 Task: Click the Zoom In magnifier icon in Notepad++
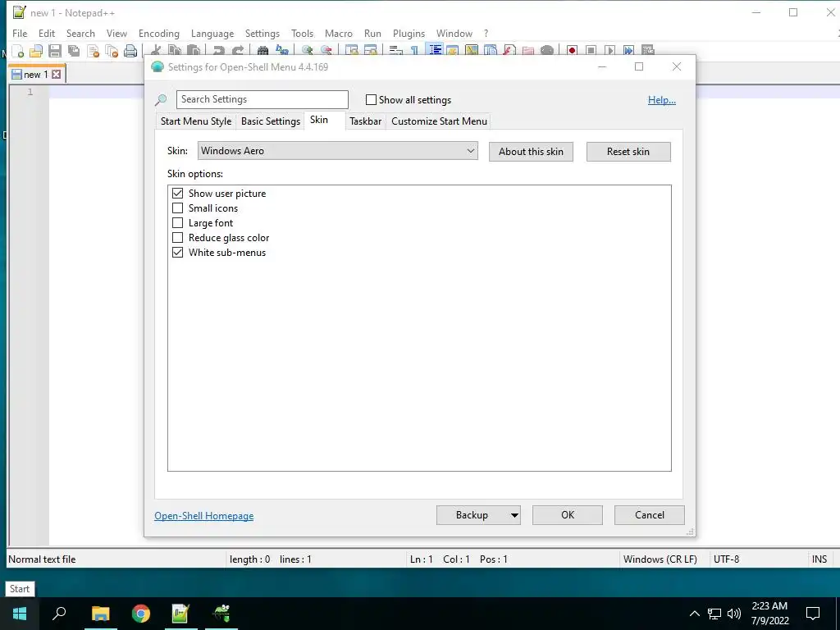point(307,51)
